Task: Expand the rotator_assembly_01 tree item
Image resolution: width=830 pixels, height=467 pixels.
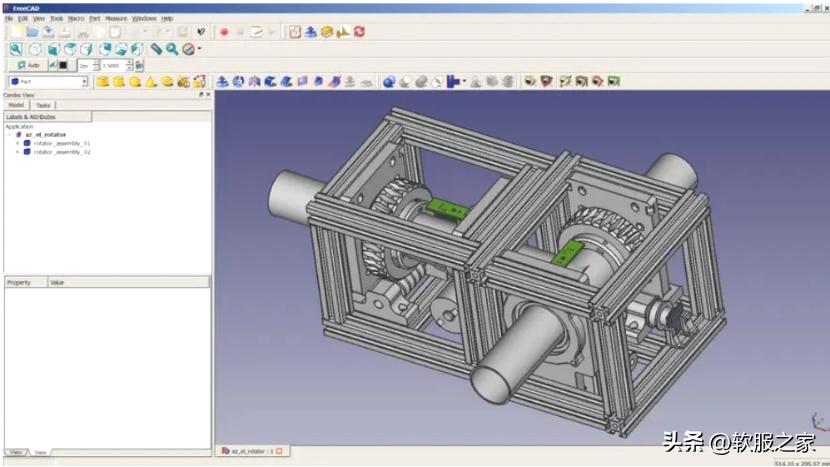Action: (17, 143)
